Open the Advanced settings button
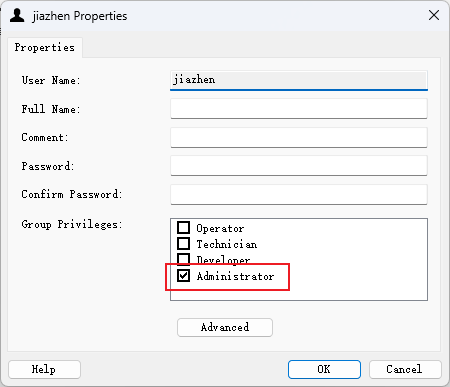The height and width of the screenshot is (387, 450). pyautogui.click(x=225, y=327)
